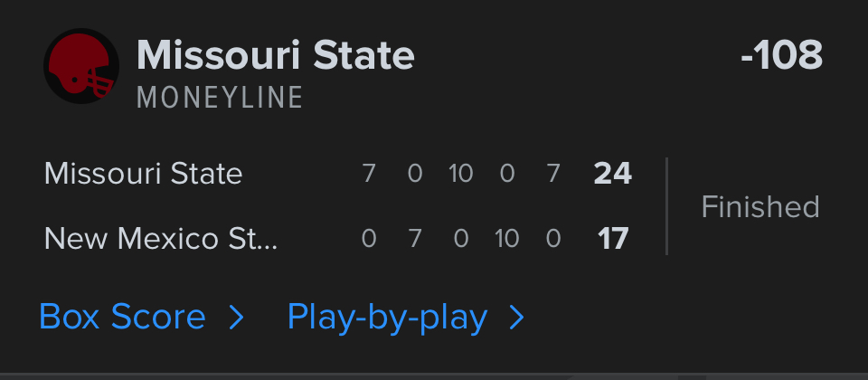
Task: Click the MONEYLINE bet type label
Action: [220, 98]
